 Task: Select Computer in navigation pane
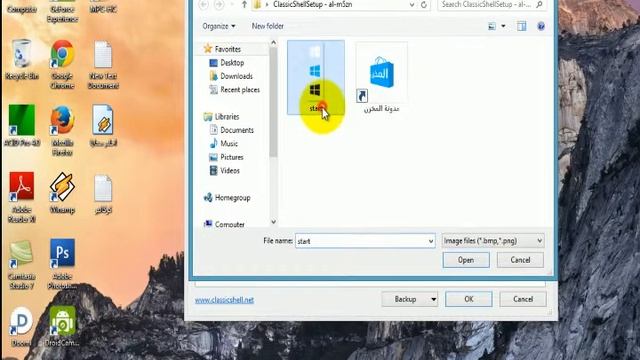[x=224, y=224]
